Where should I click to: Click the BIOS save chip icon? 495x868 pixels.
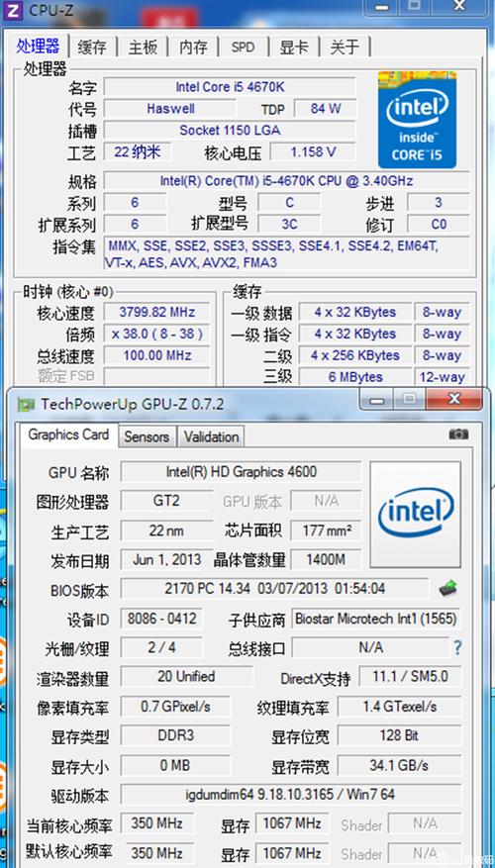[447, 589]
